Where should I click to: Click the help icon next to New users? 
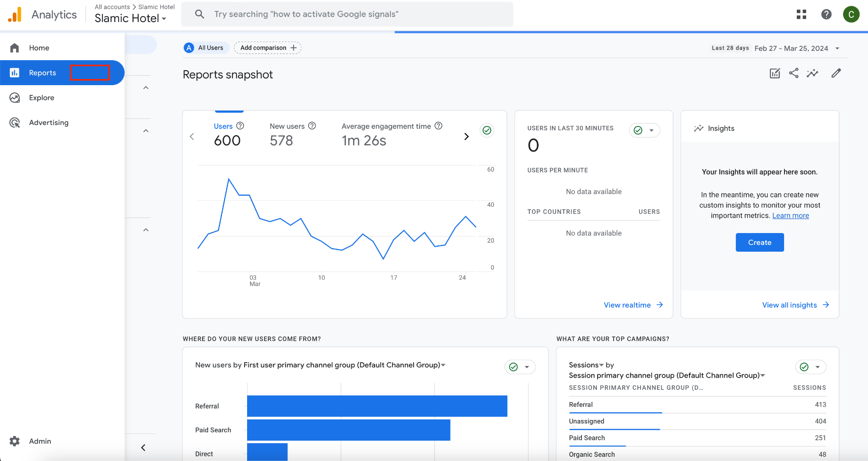312,126
